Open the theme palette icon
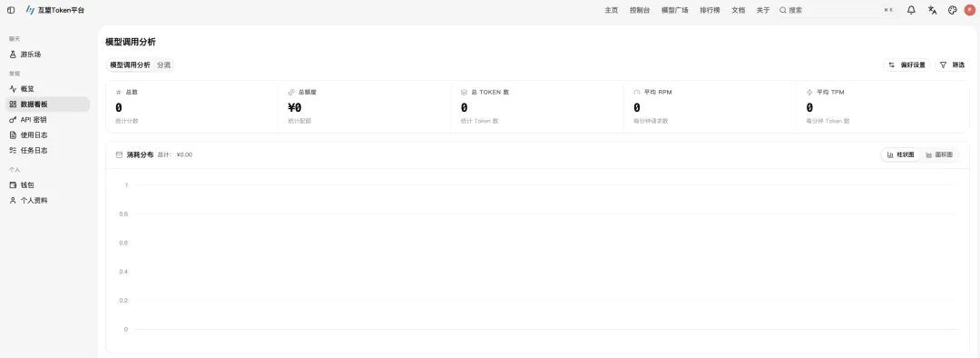980x358 pixels. [953, 10]
